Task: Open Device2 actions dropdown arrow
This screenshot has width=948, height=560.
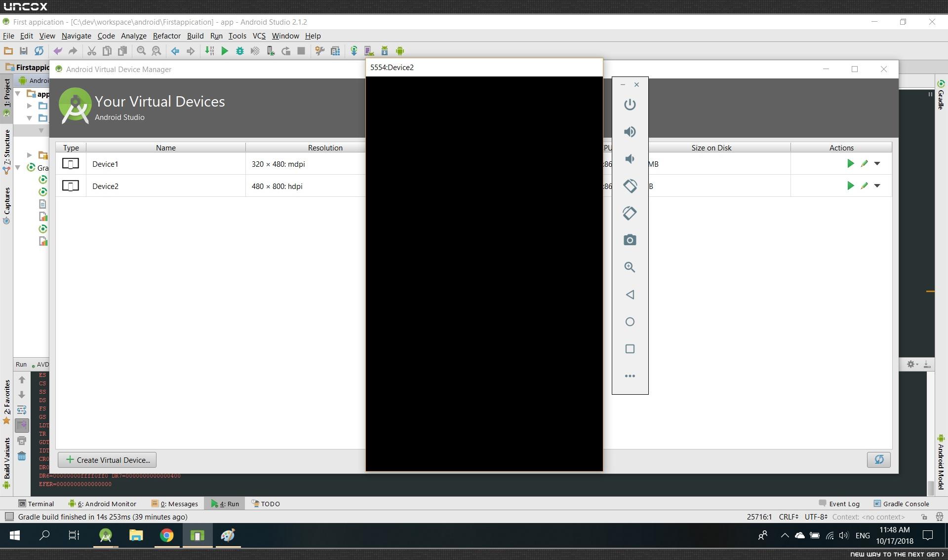Action: click(x=877, y=186)
